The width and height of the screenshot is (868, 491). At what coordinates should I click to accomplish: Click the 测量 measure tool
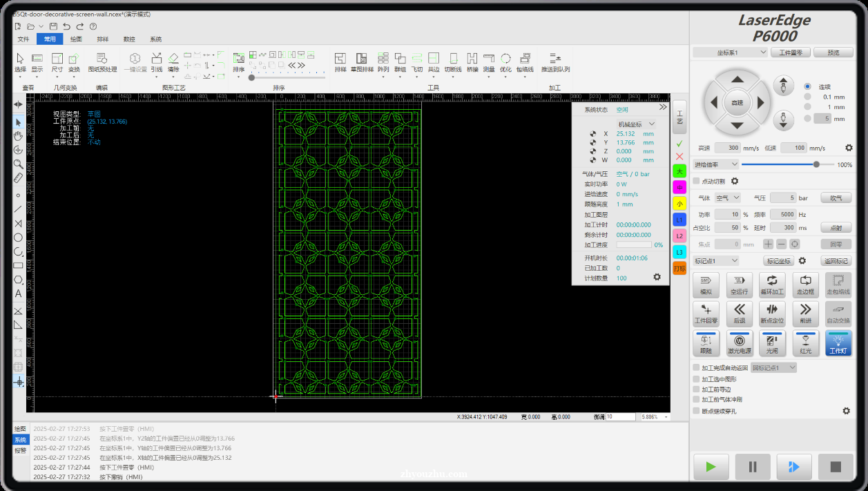[x=489, y=63]
